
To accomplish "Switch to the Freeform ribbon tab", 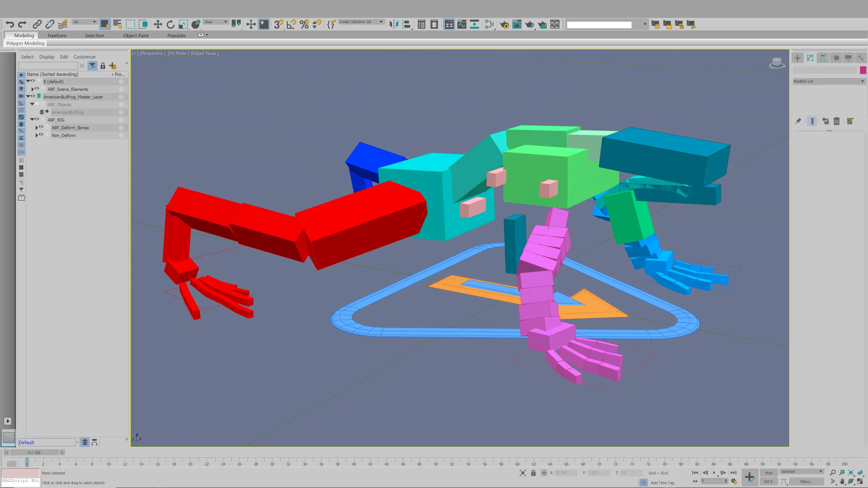I will (x=57, y=35).
